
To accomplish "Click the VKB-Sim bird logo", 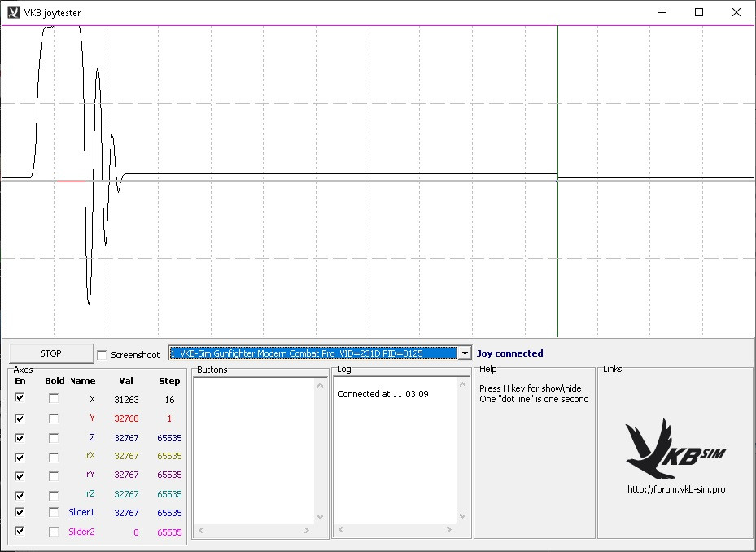I will [675, 450].
